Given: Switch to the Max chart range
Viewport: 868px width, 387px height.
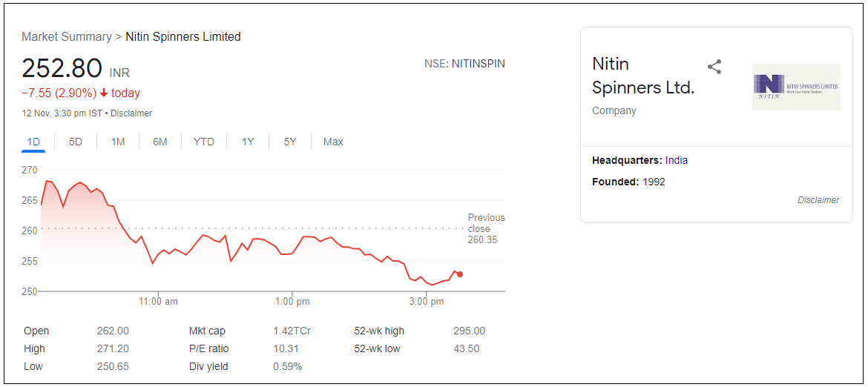Looking at the screenshot, I should (x=333, y=142).
